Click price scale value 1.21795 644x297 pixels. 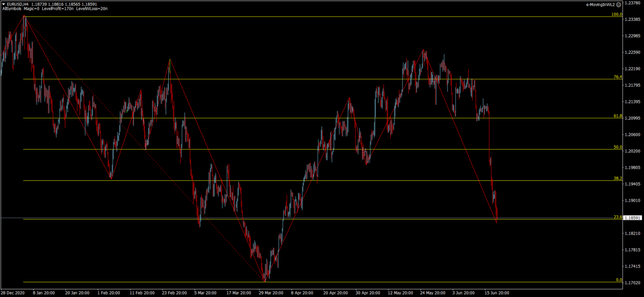tap(633, 85)
